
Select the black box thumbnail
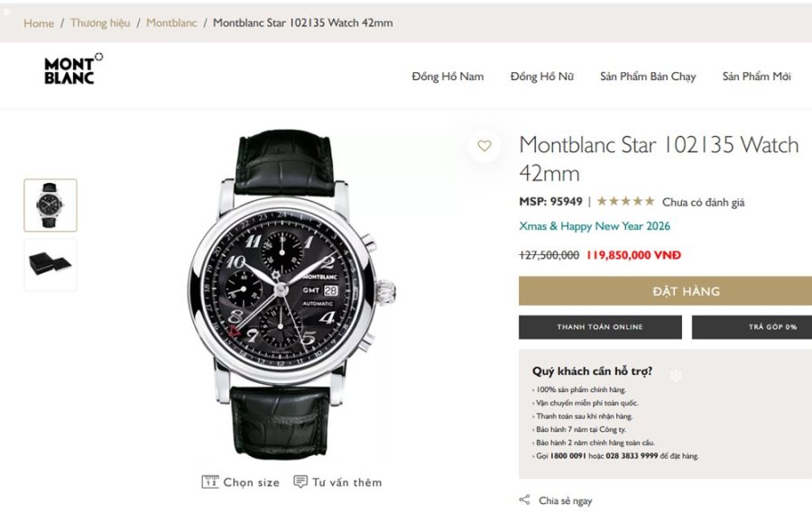click(51, 264)
